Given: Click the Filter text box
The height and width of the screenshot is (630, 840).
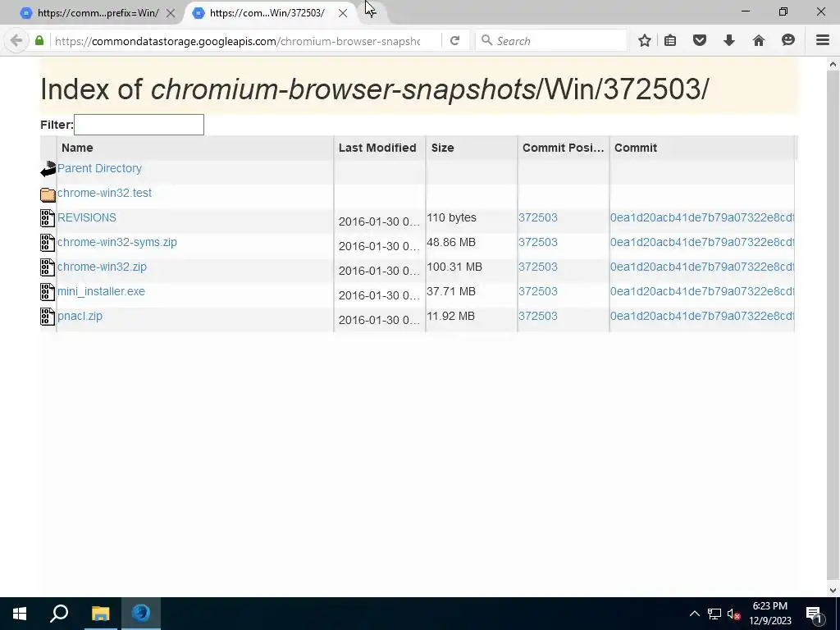Looking at the screenshot, I should (139, 125).
